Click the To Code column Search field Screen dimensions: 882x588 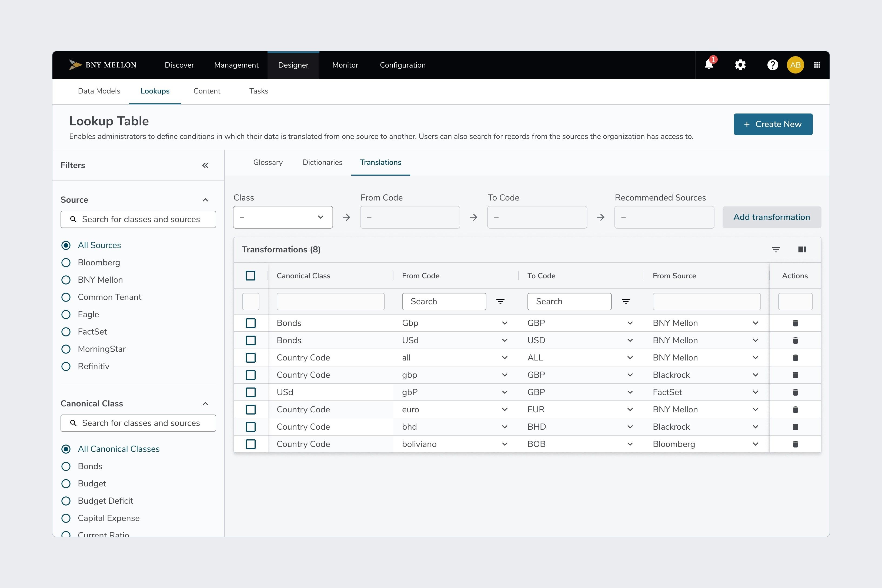pyautogui.click(x=569, y=302)
